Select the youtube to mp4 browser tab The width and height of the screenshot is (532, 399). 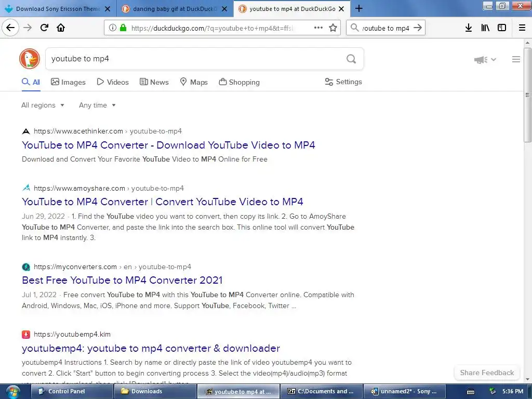(292, 9)
